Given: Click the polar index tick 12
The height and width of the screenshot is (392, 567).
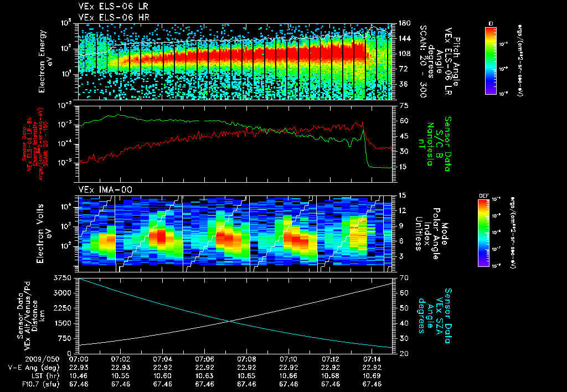Looking at the screenshot, I should [x=402, y=210].
